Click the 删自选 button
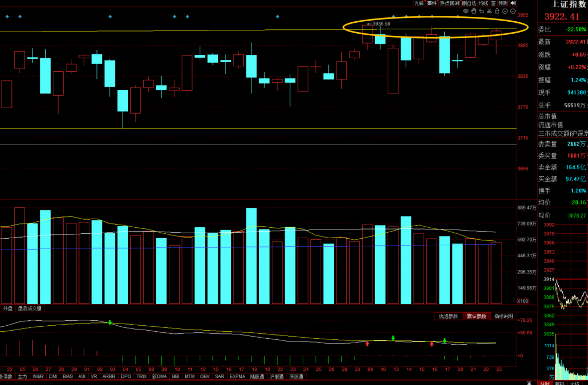This screenshot has height=385, width=588. (469, 3)
